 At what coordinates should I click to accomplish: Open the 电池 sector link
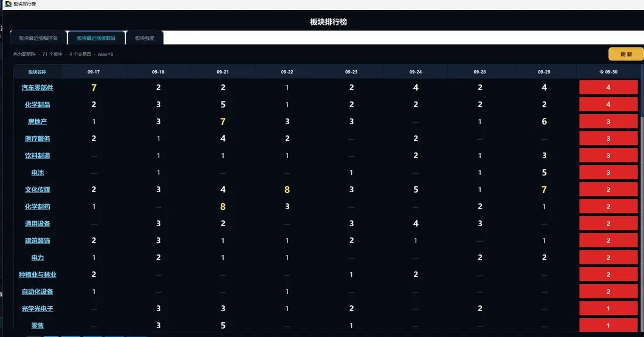(x=37, y=173)
